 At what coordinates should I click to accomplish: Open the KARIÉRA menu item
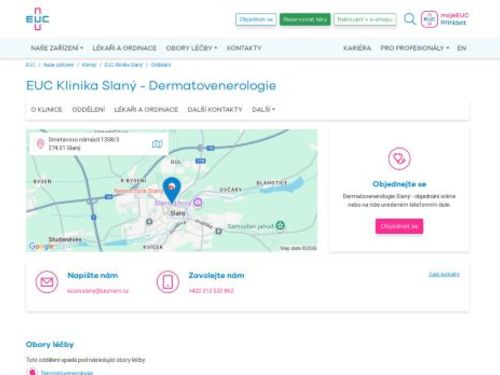pos(357,48)
